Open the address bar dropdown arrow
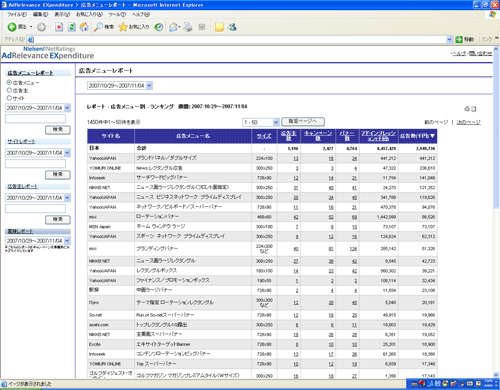This screenshot has width=500, height=390. pos(449,39)
